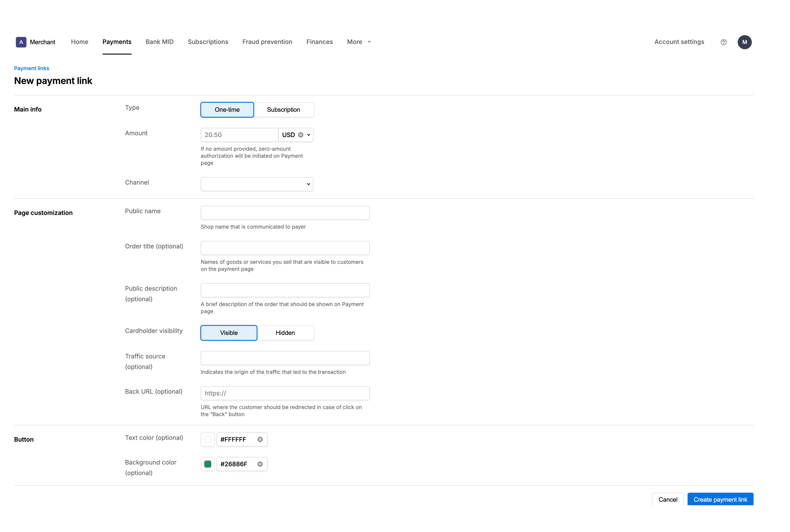Click the Merchant "A" logo icon
Viewport: 790px width, 532px height.
pos(21,42)
